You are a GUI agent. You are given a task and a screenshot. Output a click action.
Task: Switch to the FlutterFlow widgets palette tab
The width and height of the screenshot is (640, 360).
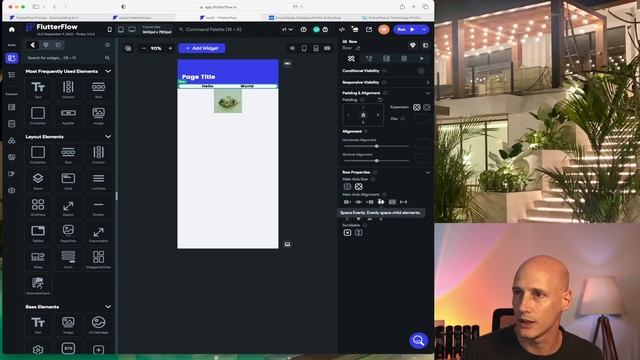33,45
